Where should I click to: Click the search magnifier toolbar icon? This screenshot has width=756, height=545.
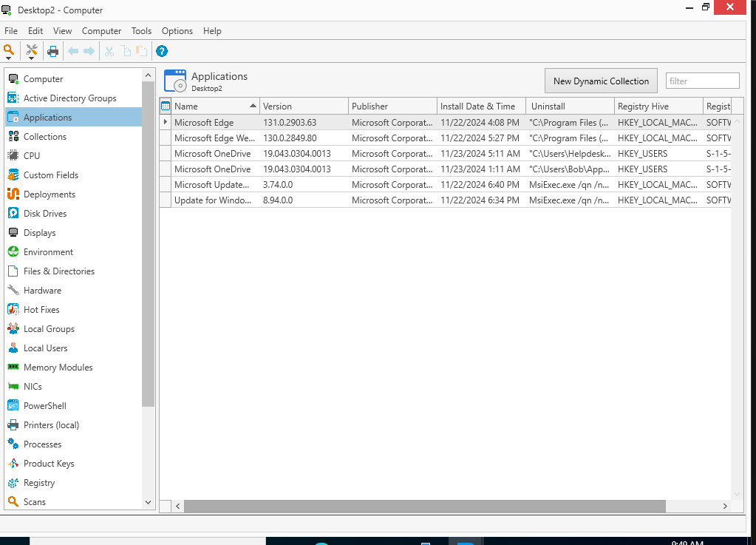9,50
